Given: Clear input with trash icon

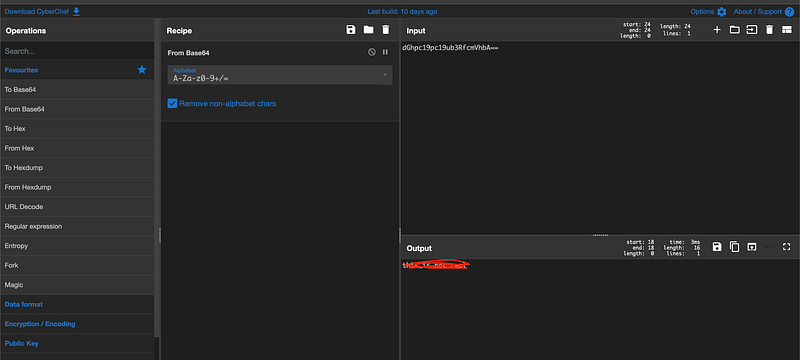Looking at the screenshot, I should pyautogui.click(x=769, y=30).
